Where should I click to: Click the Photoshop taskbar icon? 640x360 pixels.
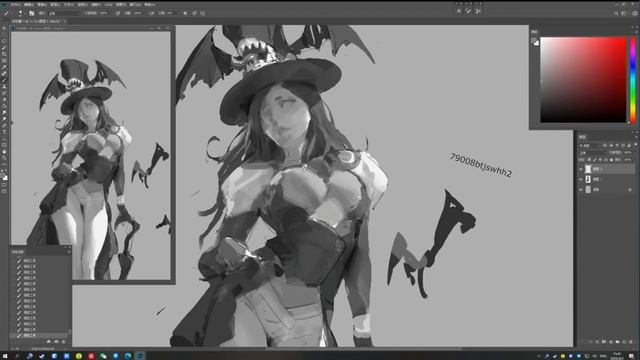point(140,356)
